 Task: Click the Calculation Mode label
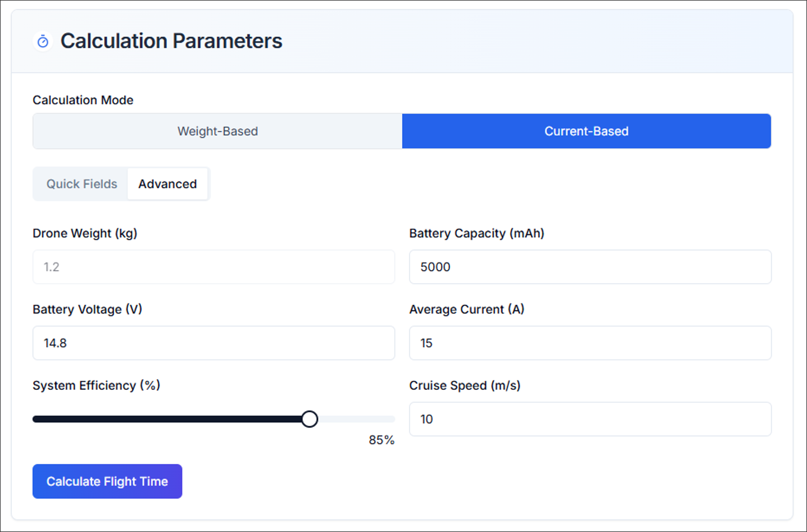(x=83, y=100)
